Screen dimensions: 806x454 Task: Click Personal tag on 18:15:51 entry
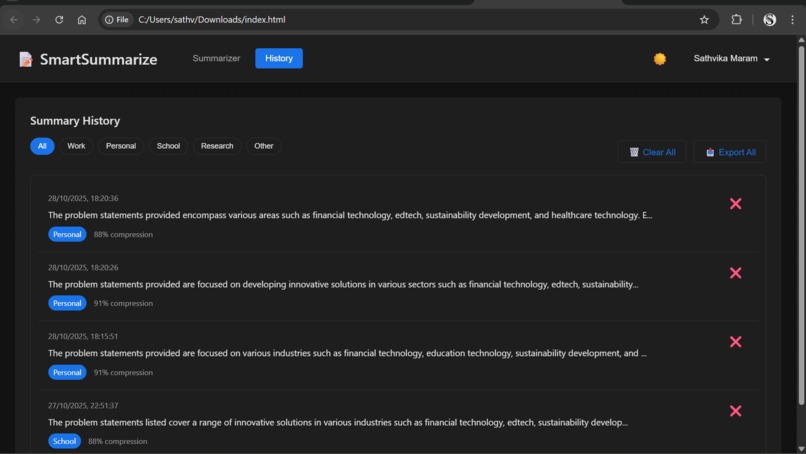click(x=67, y=372)
